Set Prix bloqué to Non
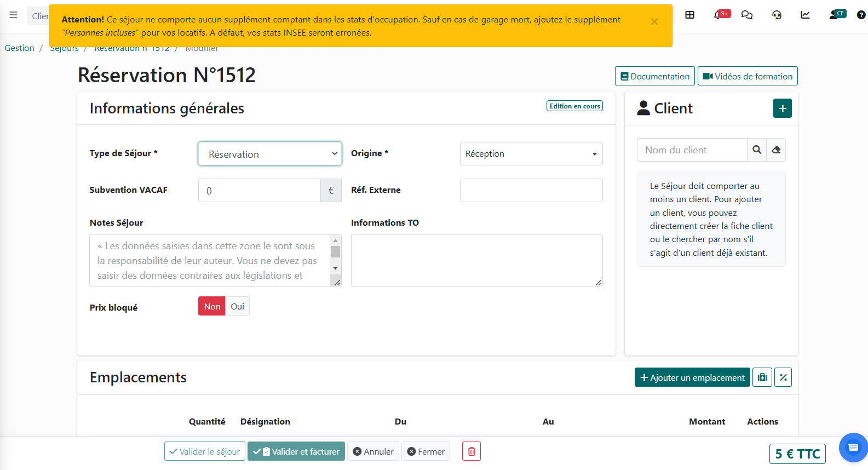Viewport: 868px width, 470px height. pos(212,307)
